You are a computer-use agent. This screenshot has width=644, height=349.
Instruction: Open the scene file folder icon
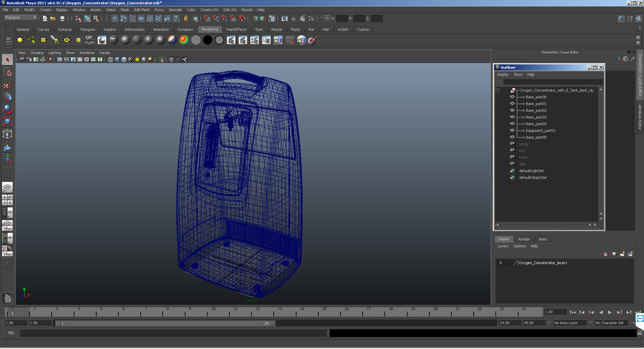click(x=53, y=18)
